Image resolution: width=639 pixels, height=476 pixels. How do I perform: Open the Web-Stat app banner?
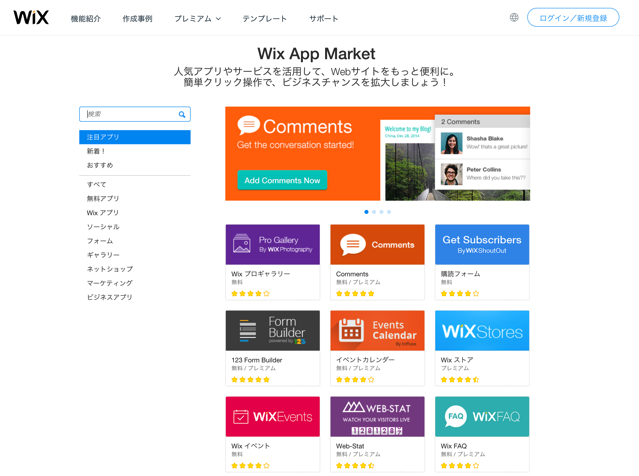pos(377,416)
